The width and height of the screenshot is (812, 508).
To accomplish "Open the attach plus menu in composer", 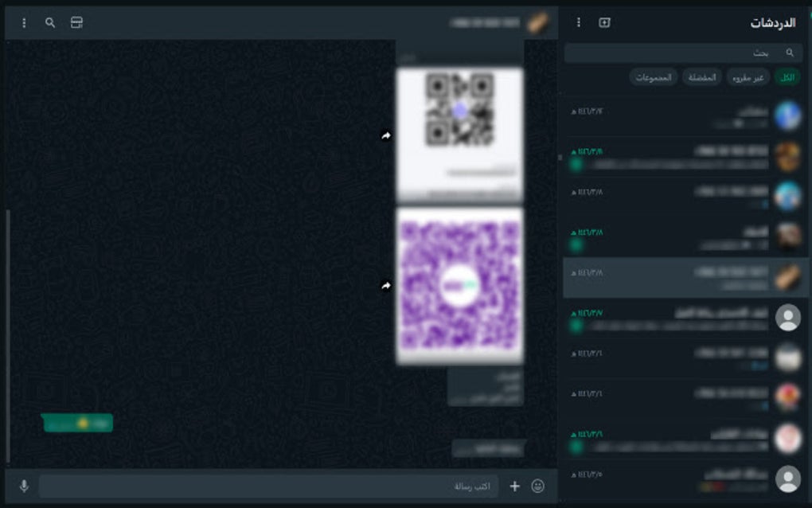I will click(514, 487).
